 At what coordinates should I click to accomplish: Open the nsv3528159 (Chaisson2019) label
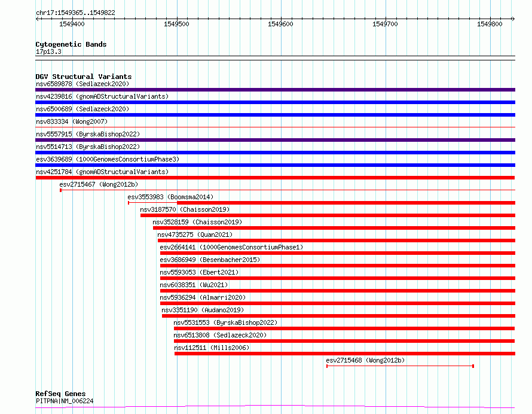point(197,222)
